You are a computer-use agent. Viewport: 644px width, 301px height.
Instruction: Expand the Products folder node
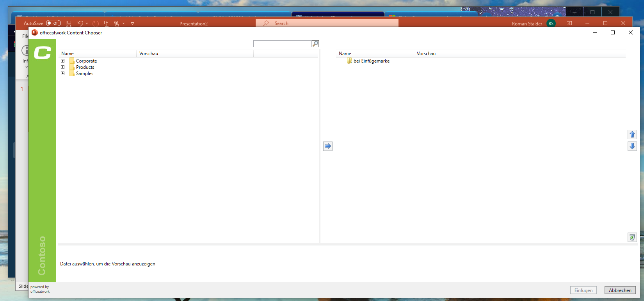click(x=62, y=67)
